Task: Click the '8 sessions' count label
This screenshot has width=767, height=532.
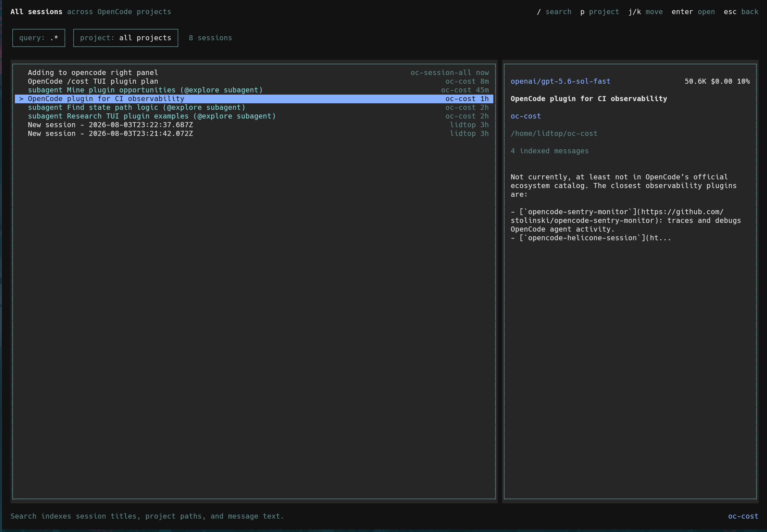Action: [x=210, y=38]
